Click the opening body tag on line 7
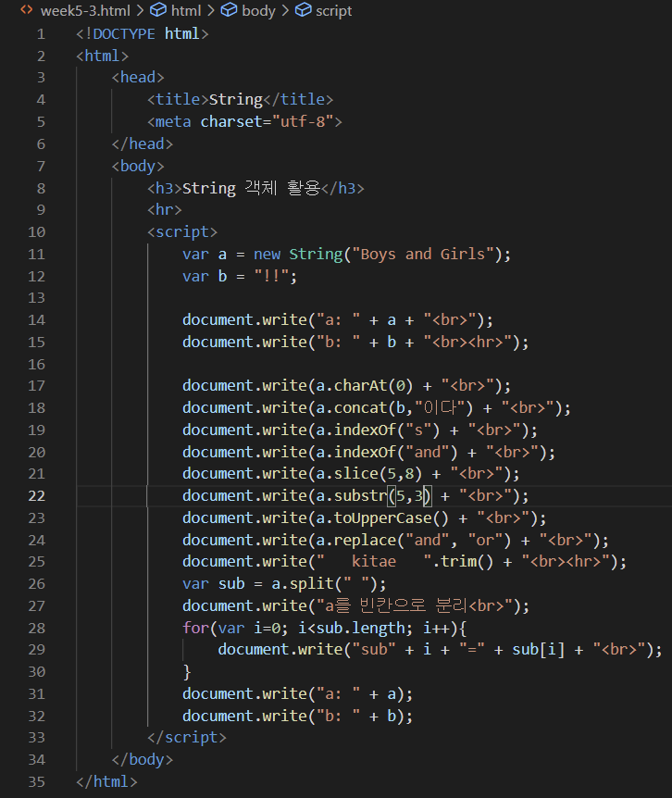 coord(138,167)
